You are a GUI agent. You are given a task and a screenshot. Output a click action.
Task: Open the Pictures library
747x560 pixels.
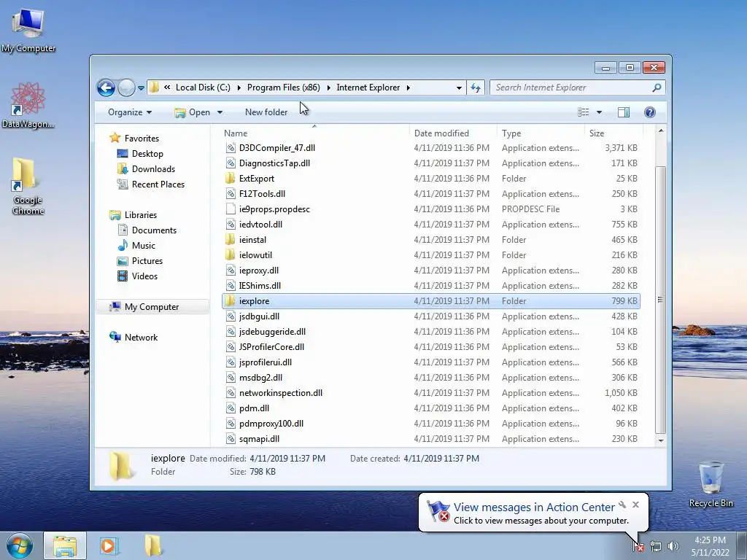coord(147,261)
